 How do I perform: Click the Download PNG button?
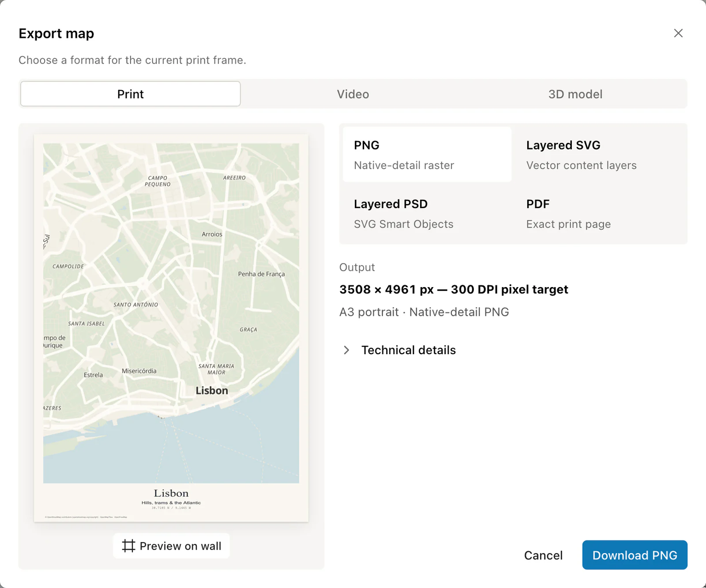635,555
